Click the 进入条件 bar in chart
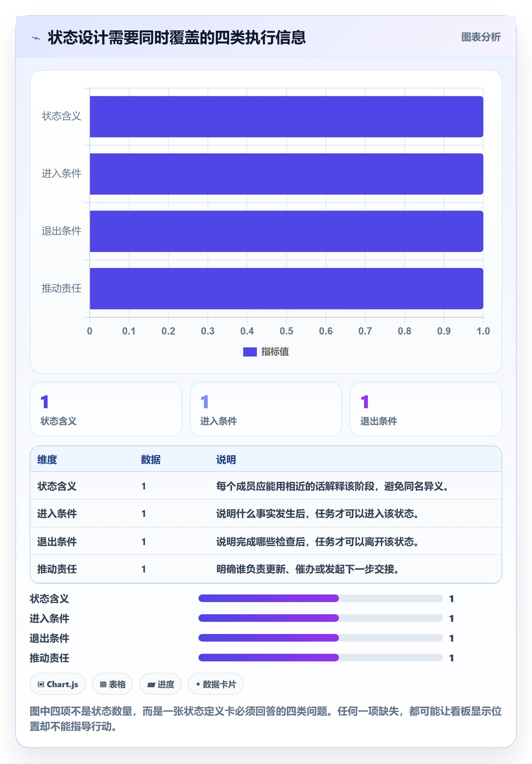Viewport: 532px width, 764px height. (x=287, y=174)
